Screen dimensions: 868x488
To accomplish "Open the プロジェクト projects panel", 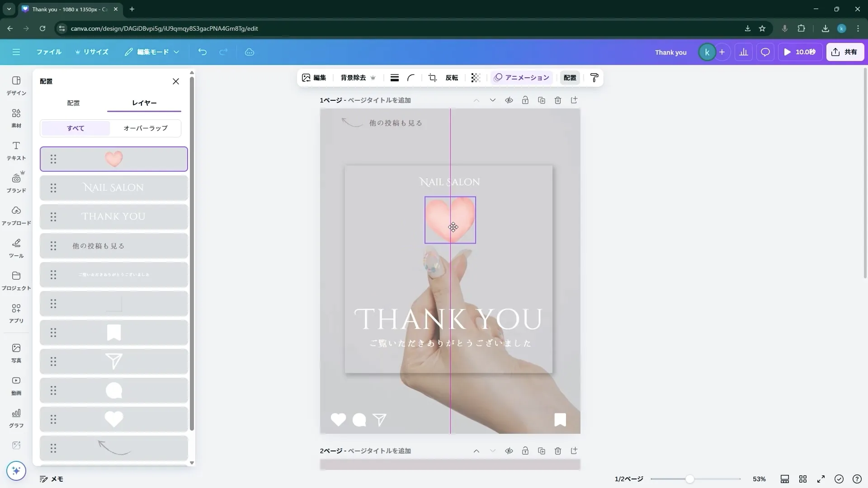I will coord(16,281).
